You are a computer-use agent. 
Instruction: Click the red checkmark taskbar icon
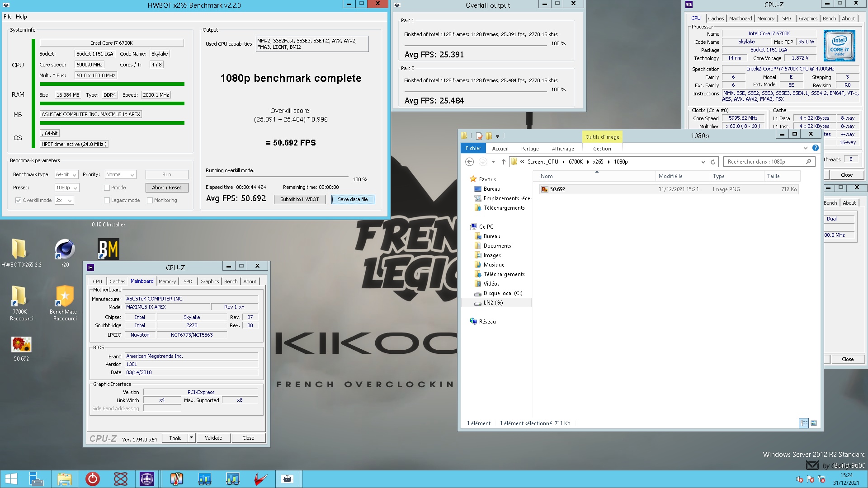point(261,479)
